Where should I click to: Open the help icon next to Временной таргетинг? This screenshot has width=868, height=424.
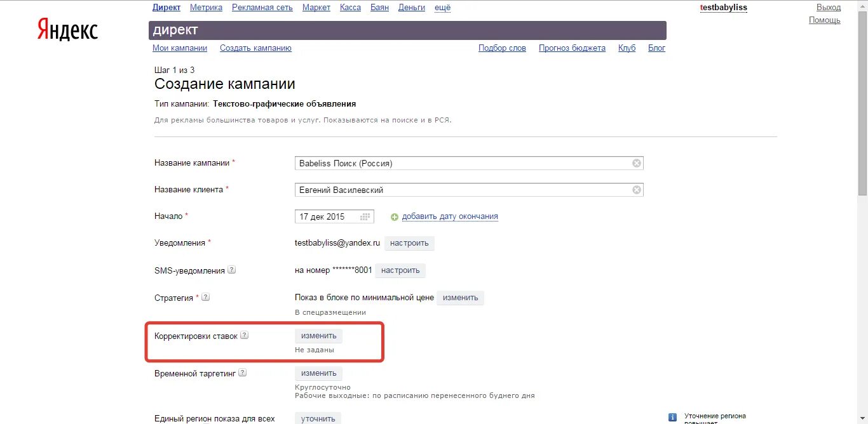[x=242, y=373]
